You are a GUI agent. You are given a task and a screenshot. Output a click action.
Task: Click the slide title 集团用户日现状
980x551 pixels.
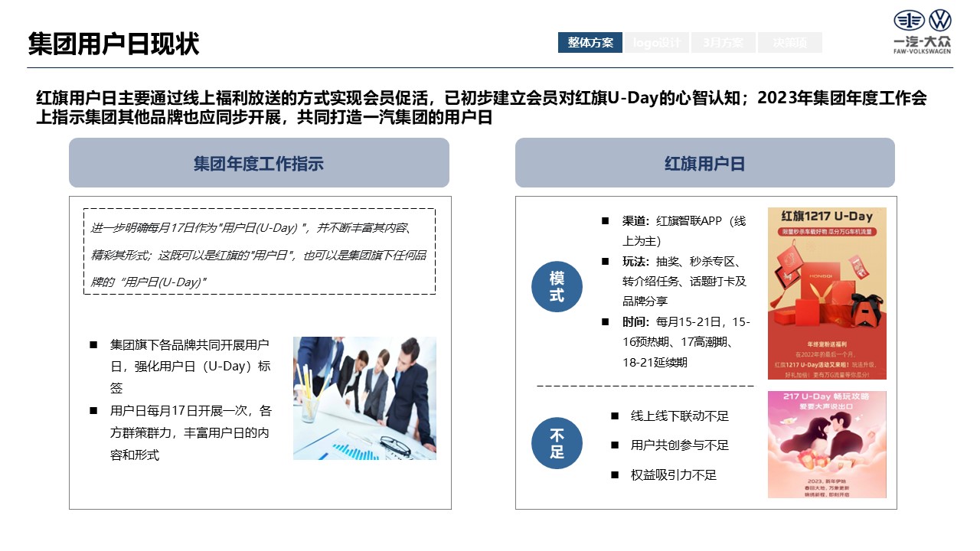pyautogui.click(x=113, y=44)
